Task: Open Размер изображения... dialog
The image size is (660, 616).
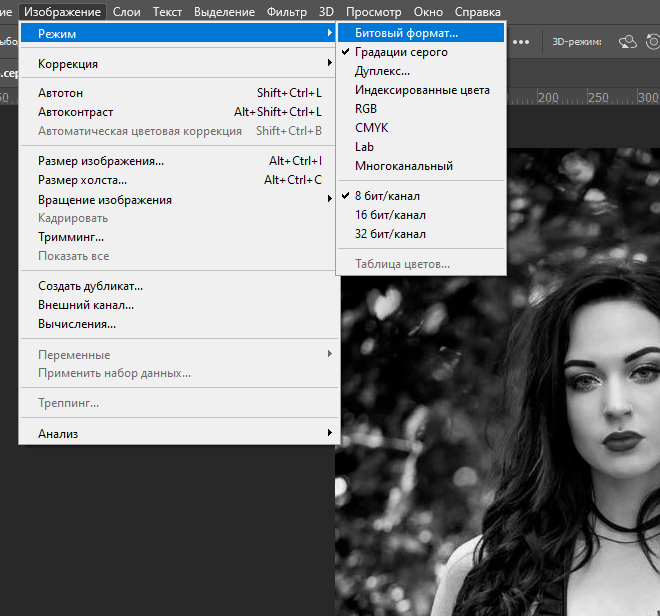Action: pos(101,161)
